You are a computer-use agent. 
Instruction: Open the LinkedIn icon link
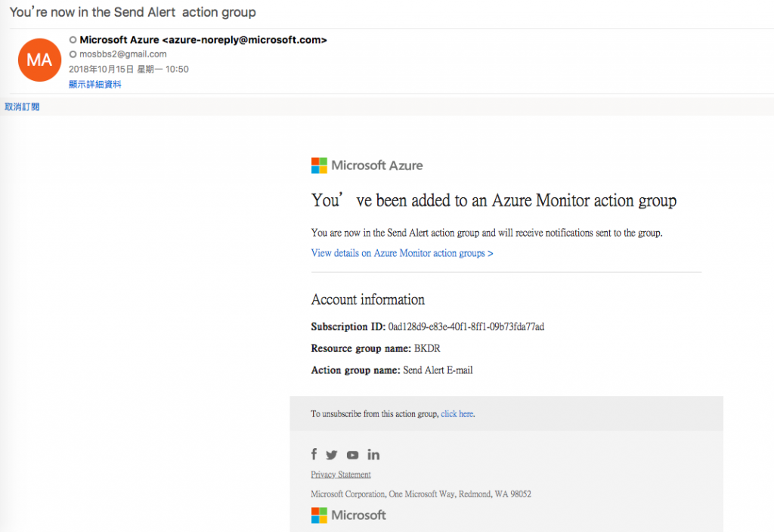[x=373, y=454]
